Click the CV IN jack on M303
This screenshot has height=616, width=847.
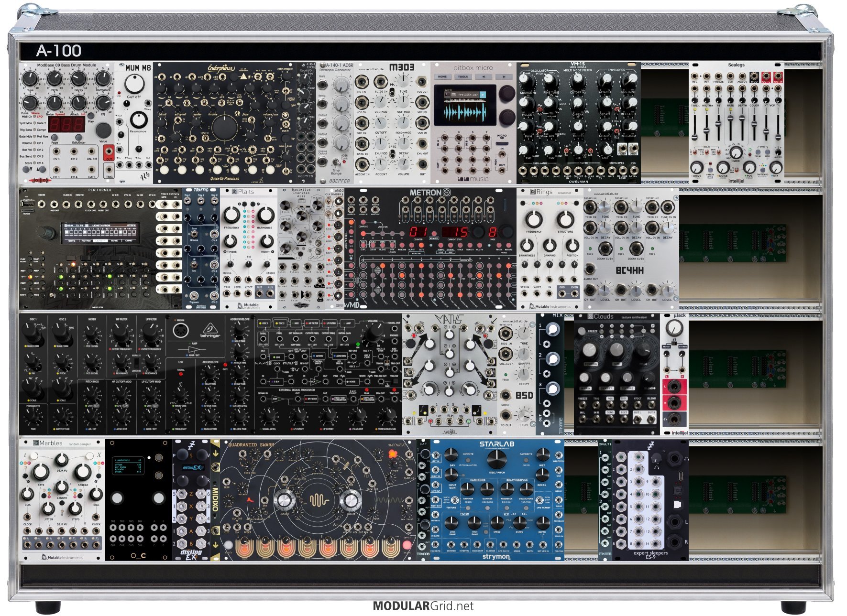pyautogui.click(x=362, y=81)
